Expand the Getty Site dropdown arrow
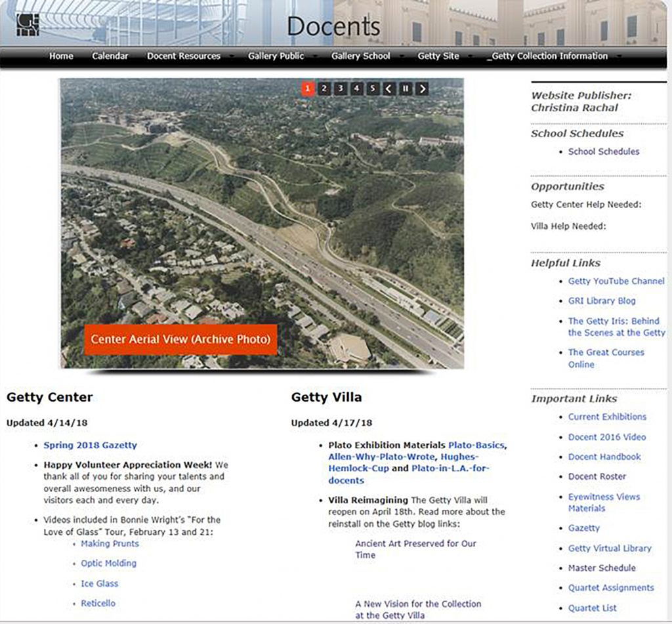 pos(471,56)
